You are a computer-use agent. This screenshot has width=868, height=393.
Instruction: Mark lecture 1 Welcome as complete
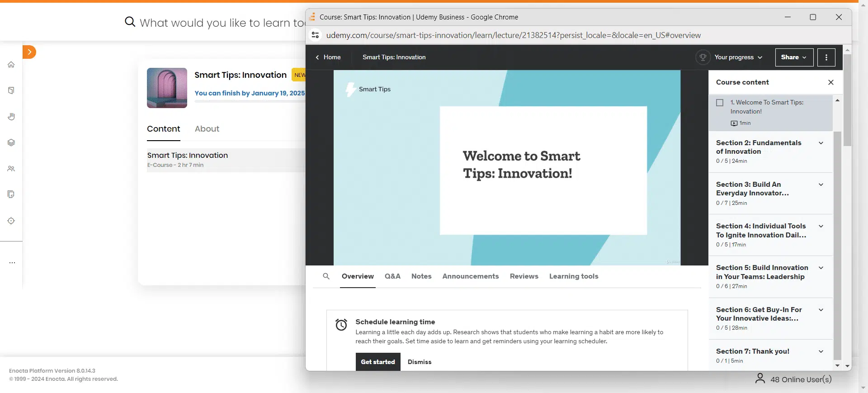720,103
